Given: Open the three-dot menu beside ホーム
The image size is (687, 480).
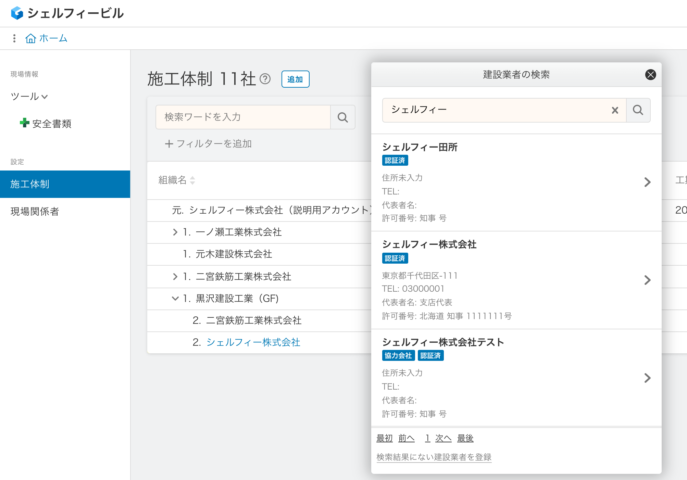Looking at the screenshot, I should [x=14, y=38].
